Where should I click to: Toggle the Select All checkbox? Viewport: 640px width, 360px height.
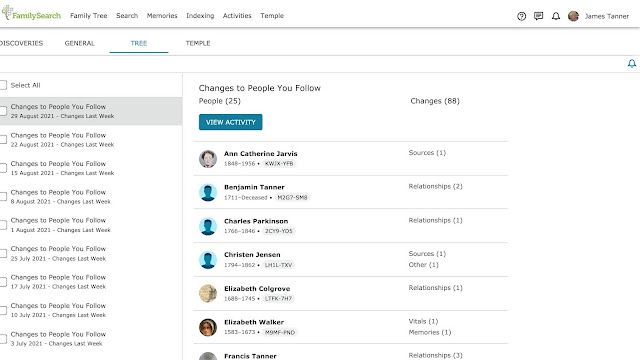pyautogui.click(x=3, y=85)
